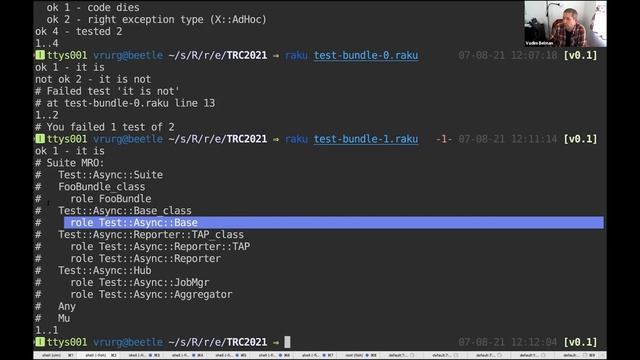Screen dimensions: 640x360
Task: Click the 'Test::Async::Reporter::TAP_class' line
Action: click(x=151, y=235)
